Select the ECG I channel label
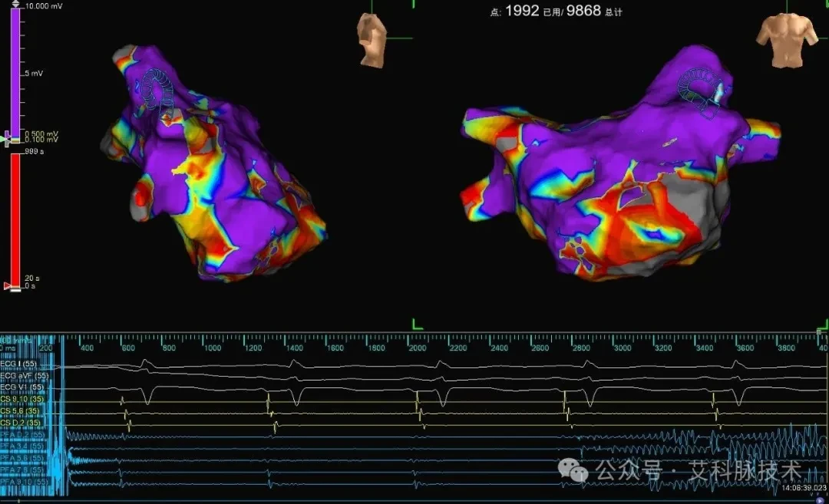Viewport: 829px width, 504px height. [18, 364]
